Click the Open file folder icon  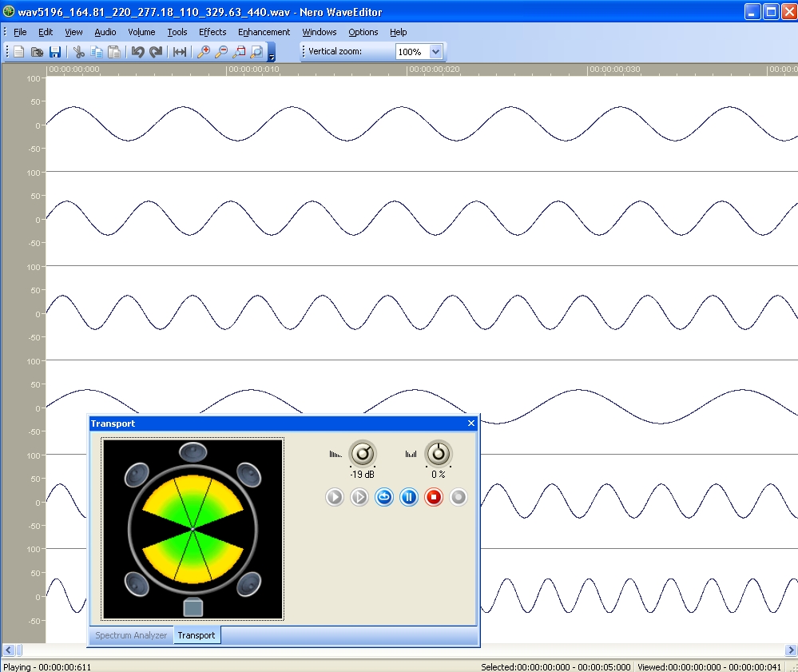pyautogui.click(x=37, y=52)
